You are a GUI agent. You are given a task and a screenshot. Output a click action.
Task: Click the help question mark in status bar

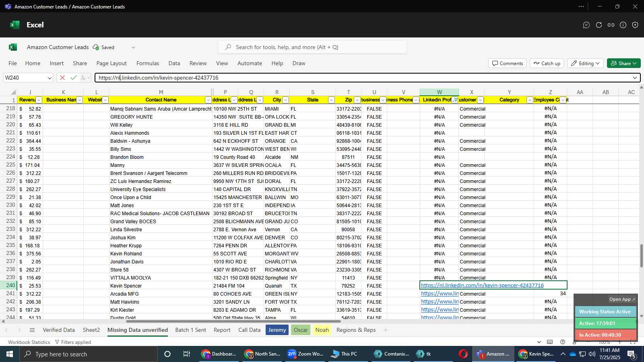[x=563, y=342]
